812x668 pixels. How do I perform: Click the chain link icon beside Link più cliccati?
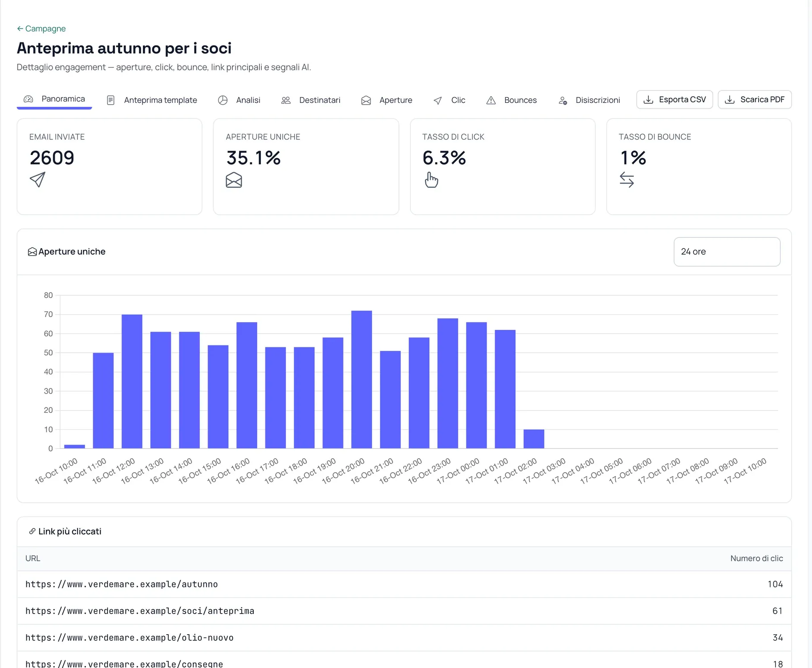32,531
